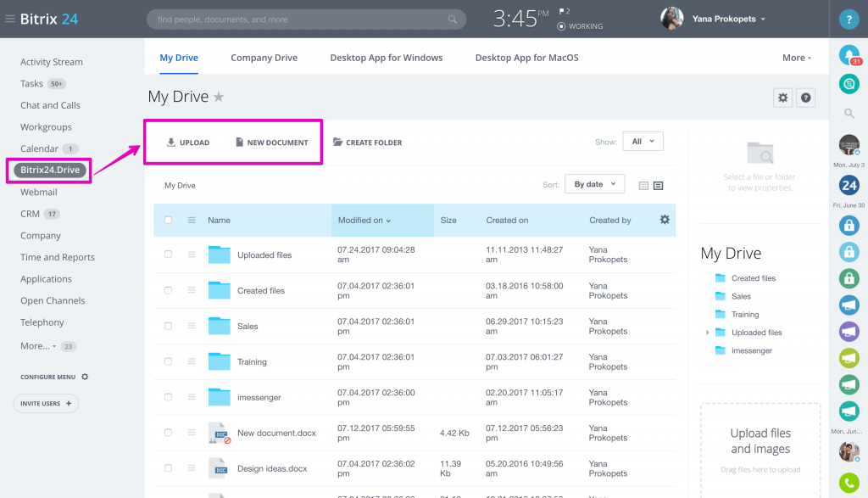
Task: Check the Design ideas.docx row checkbox
Action: point(169,468)
